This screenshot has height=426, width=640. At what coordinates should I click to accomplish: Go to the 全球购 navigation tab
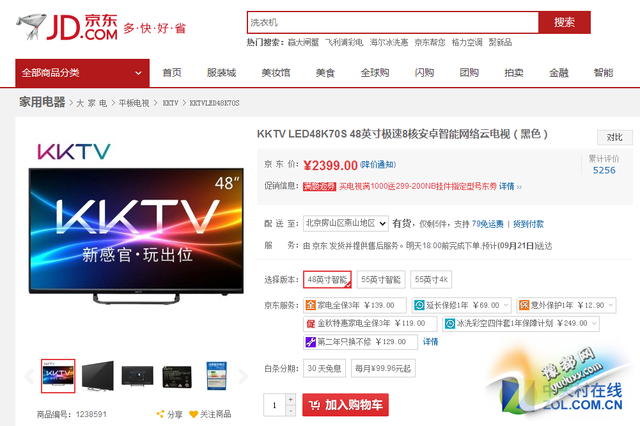coord(375,73)
